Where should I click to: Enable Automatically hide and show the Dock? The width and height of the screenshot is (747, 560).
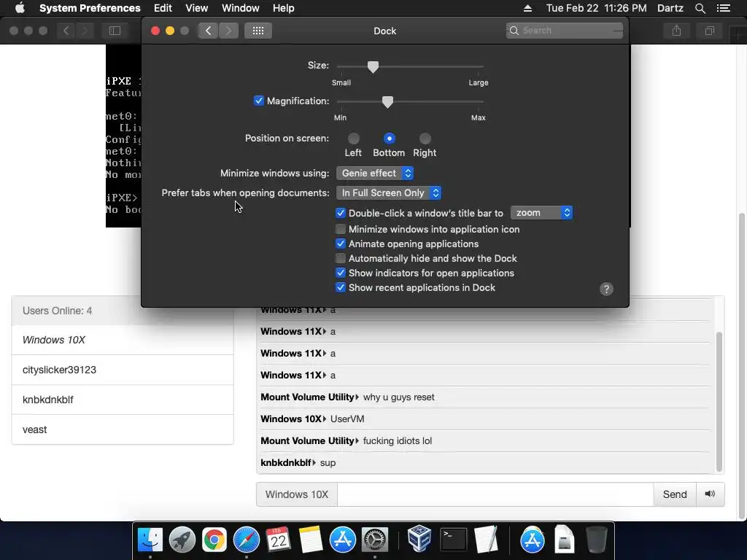[341, 258]
